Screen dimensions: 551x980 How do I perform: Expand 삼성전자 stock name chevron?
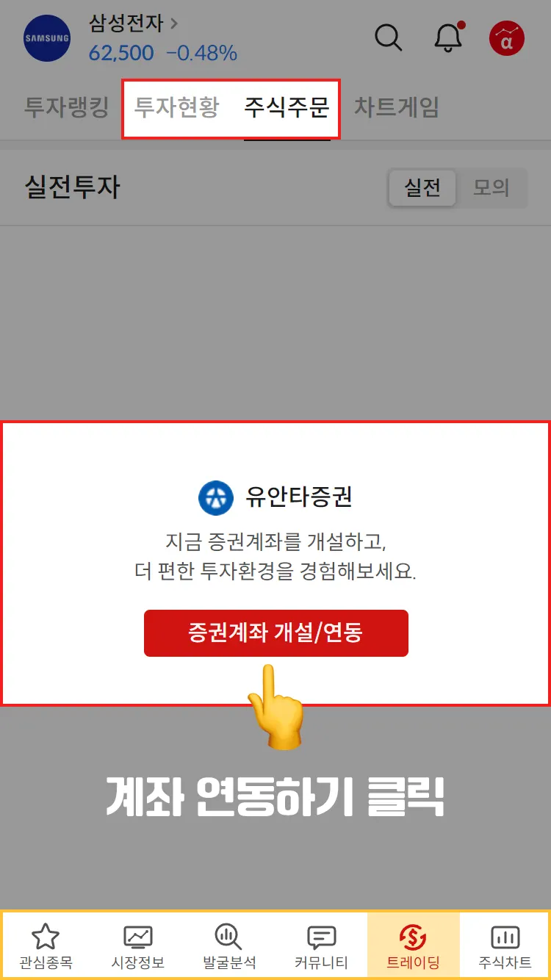coord(175,23)
